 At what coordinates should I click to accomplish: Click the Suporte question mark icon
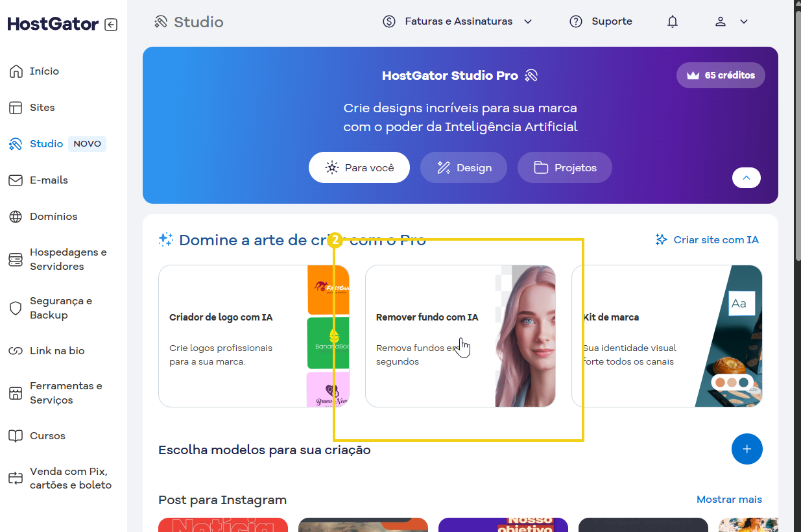coord(576,21)
